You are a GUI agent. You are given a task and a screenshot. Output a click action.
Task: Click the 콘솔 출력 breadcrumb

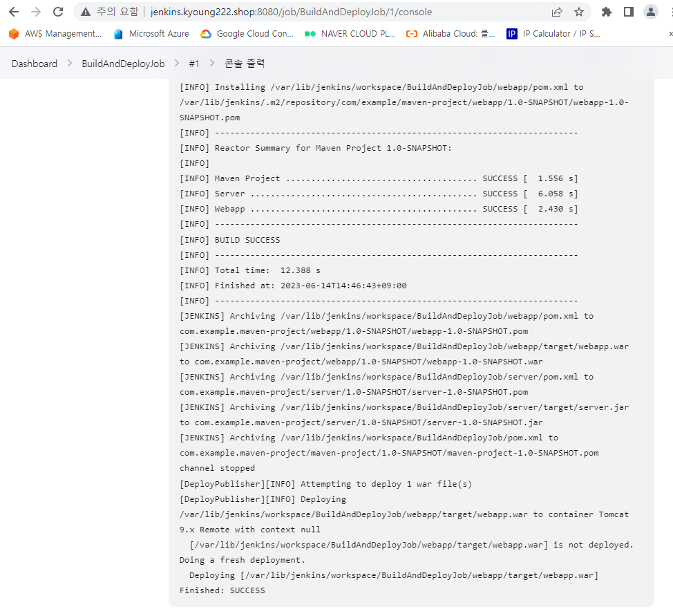tap(244, 64)
